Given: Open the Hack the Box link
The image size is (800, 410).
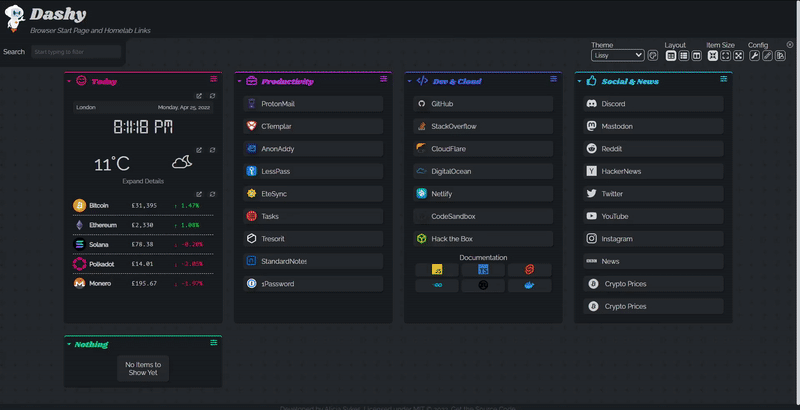Looking at the screenshot, I should pos(483,239).
